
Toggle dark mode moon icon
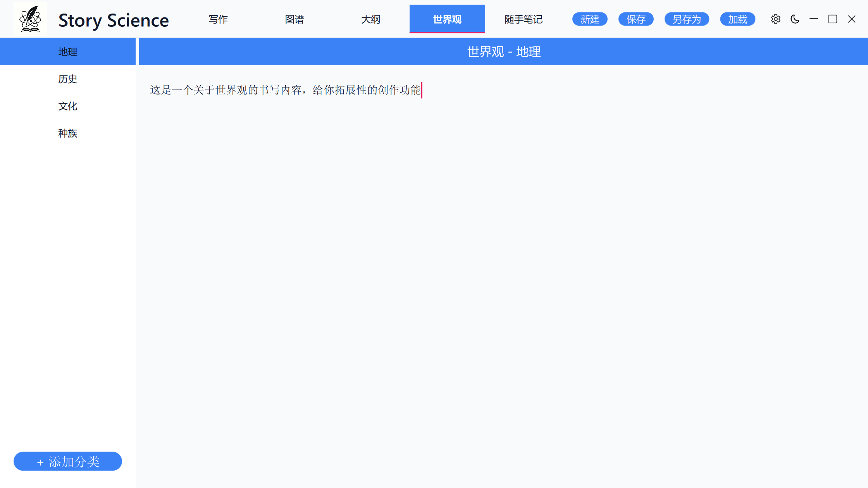point(795,19)
